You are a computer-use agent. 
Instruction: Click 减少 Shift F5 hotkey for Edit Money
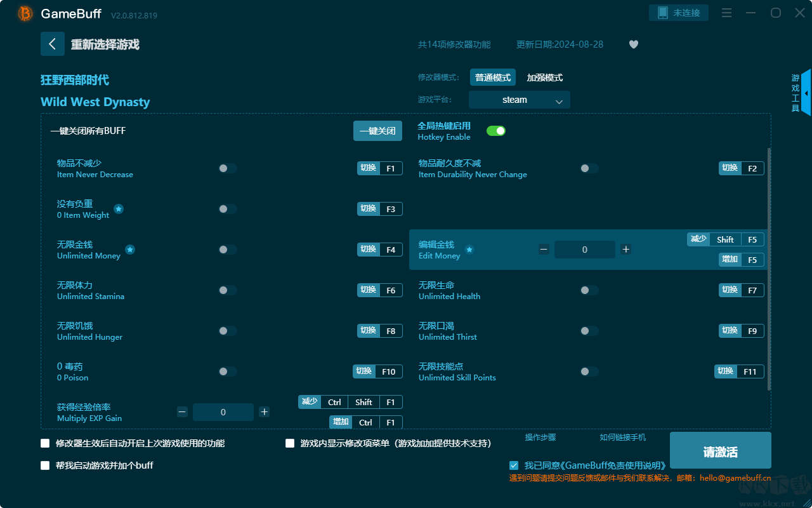click(726, 239)
